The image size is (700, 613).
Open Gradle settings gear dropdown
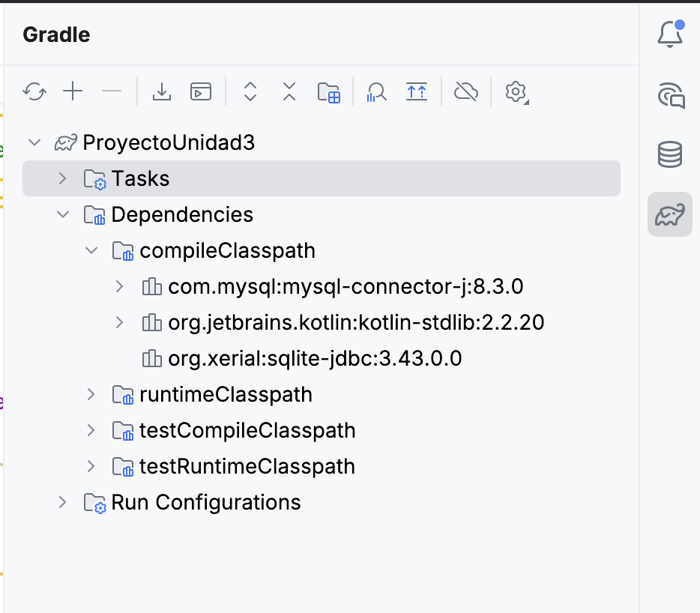coord(516,92)
